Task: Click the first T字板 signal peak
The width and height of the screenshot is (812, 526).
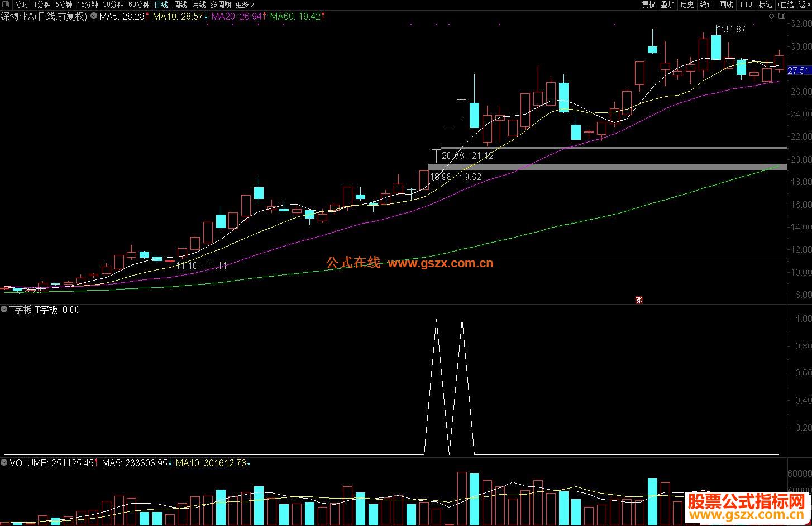Action: coord(436,319)
